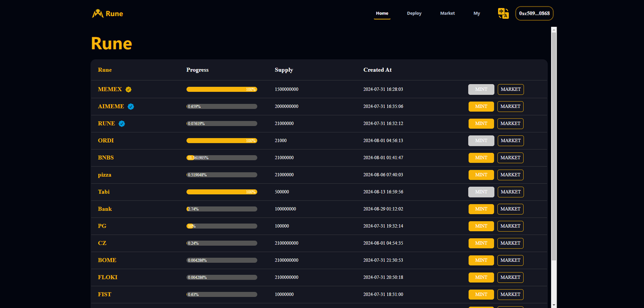
Task: Click the Rune logo icon in header
Action: [x=98, y=13]
